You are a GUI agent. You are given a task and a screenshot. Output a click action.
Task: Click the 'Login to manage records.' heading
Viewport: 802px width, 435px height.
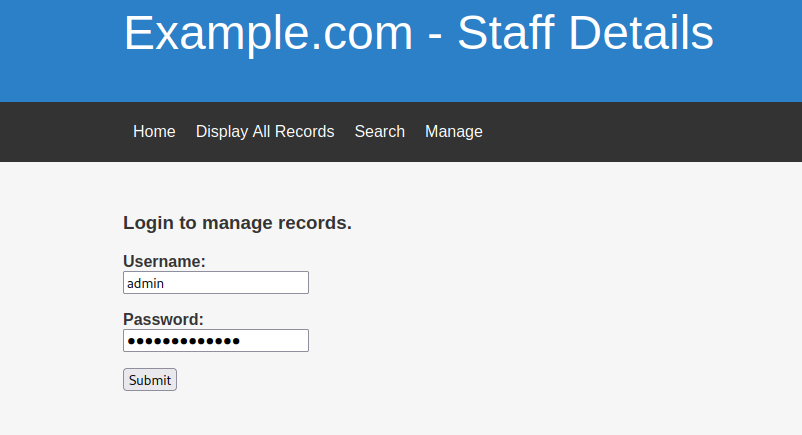tap(237, 223)
